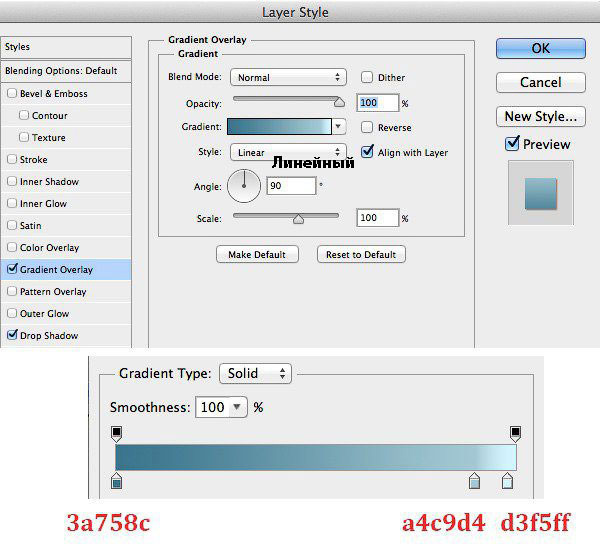Enable the Contour checkbox
The width and height of the screenshot is (600, 554).
(24, 115)
